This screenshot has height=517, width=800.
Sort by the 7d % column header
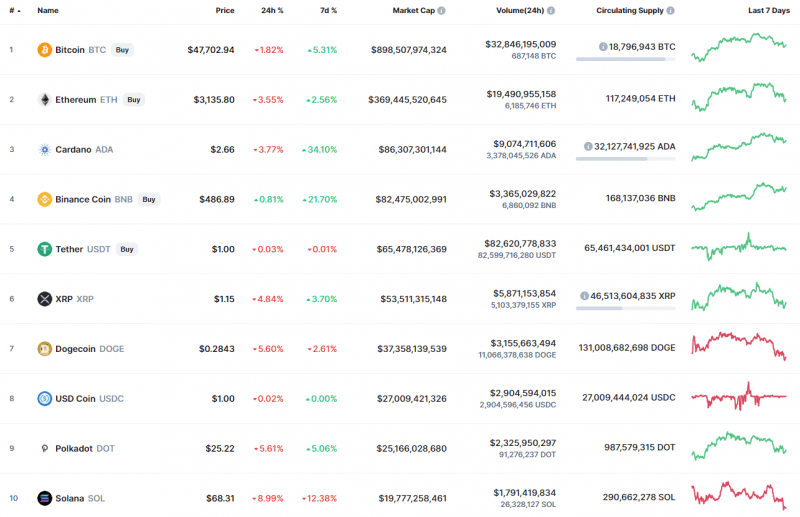pos(327,10)
